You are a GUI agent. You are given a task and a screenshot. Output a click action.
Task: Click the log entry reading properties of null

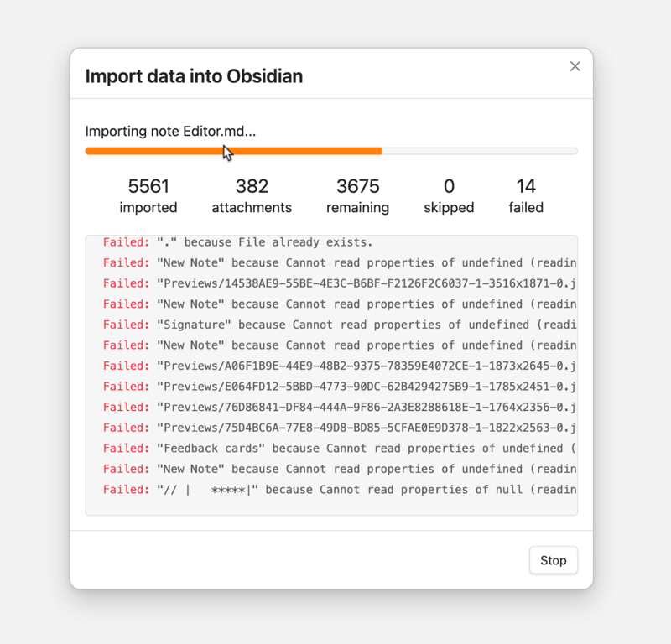[340, 490]
